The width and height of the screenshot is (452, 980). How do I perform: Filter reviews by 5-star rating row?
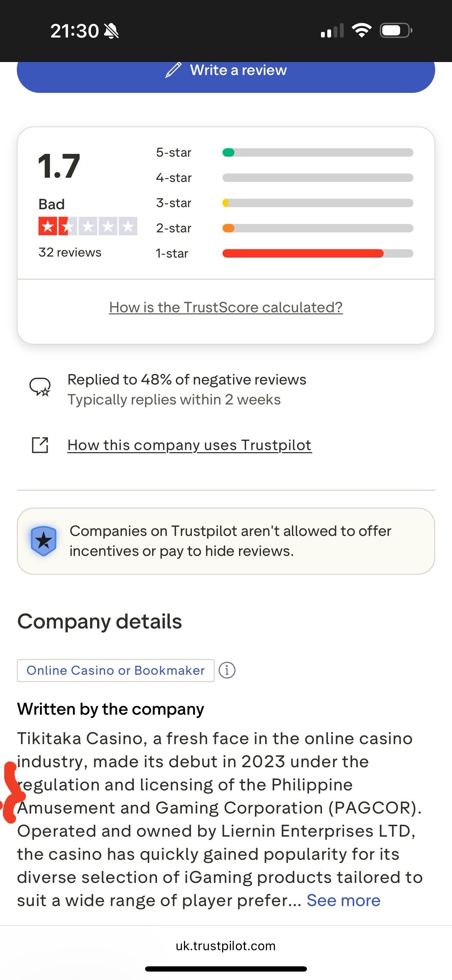(173, 152)
